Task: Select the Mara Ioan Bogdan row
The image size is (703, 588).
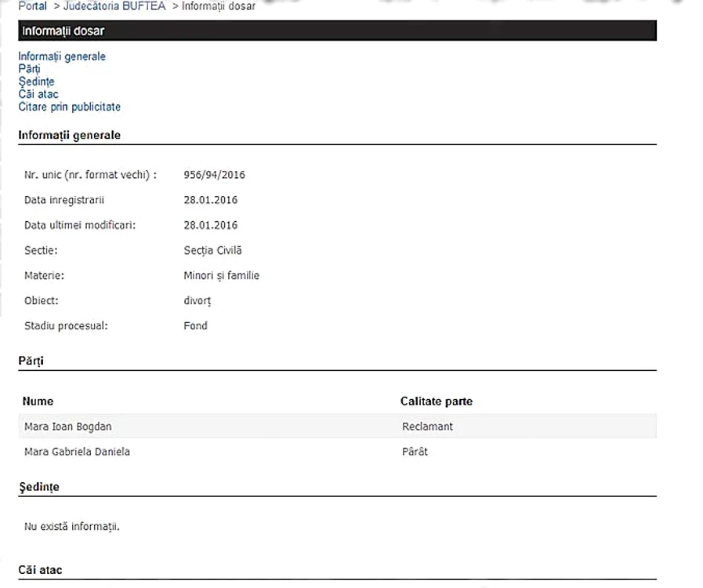Action: (x=337, y=426)
